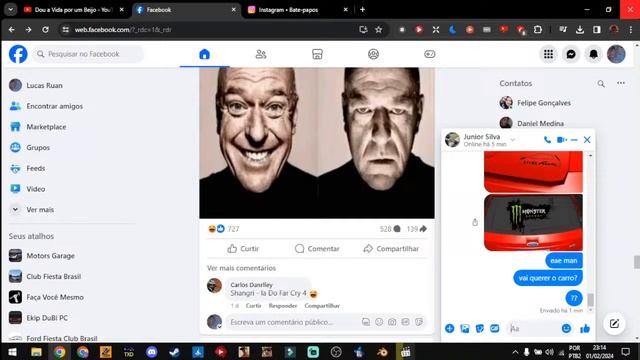Open Feeds in the left sidebar
Viewport: 640px width, 360px height.
27,168
